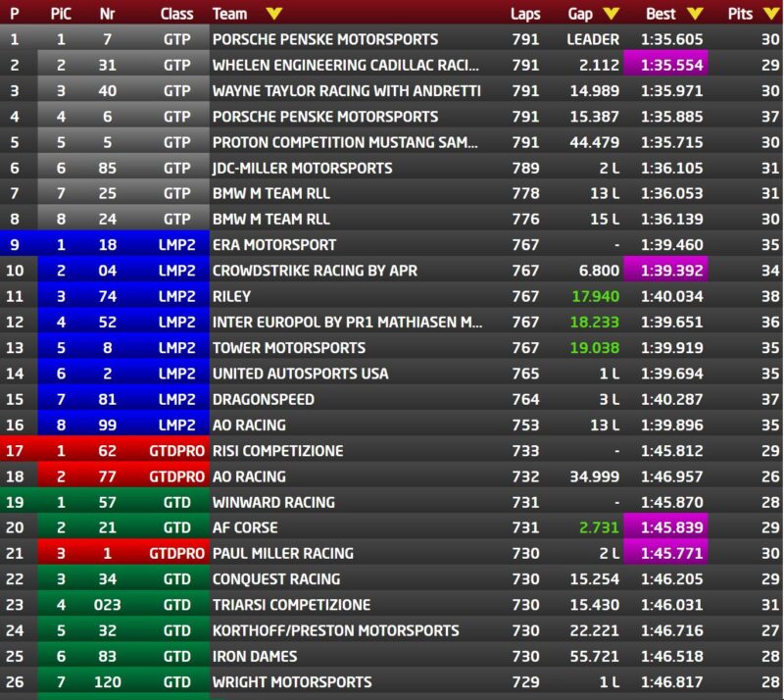Open the Team column filter arrow
Viewport: 784px width, 700px height.
[274, 14]
